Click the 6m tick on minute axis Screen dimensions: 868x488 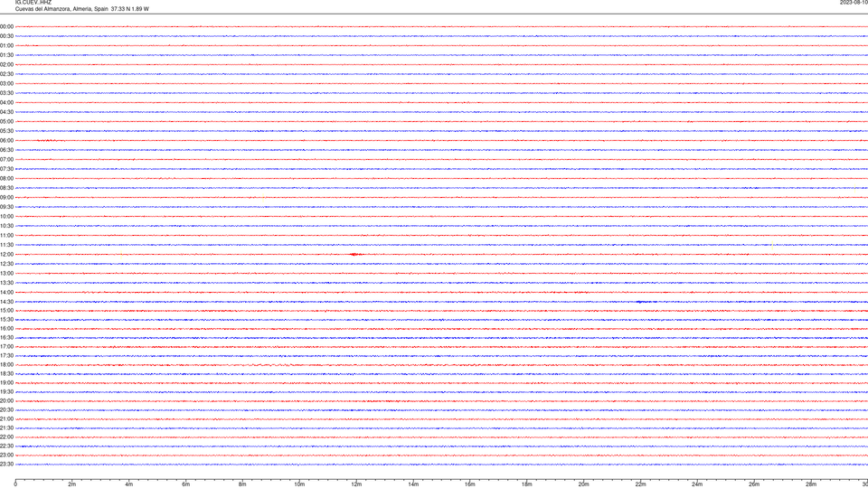click(186, 484)
